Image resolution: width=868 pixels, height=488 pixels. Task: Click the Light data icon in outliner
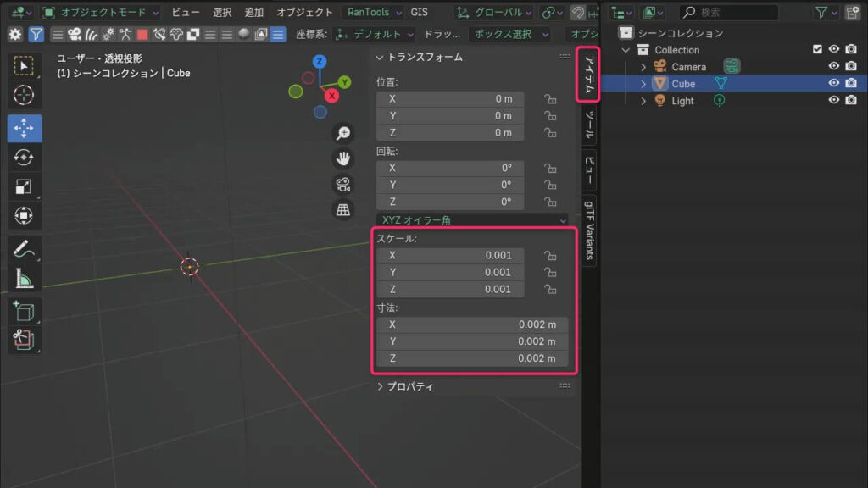(x=719, y=101)
